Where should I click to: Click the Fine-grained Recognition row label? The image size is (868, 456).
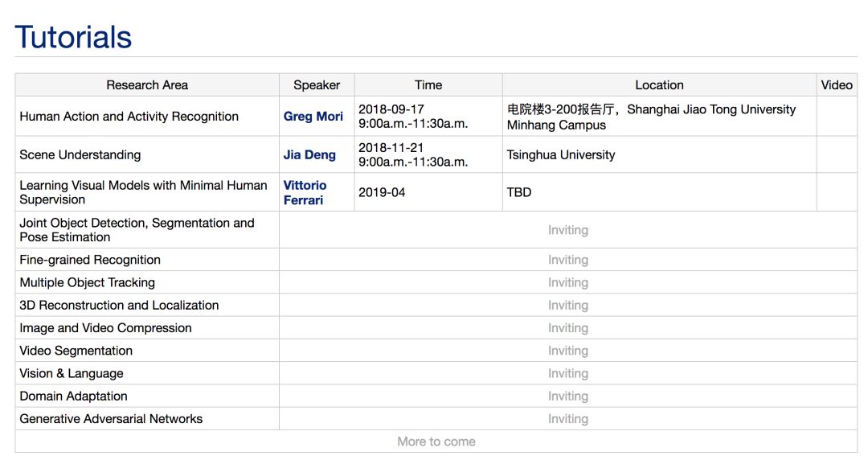(x=90, y=260)
